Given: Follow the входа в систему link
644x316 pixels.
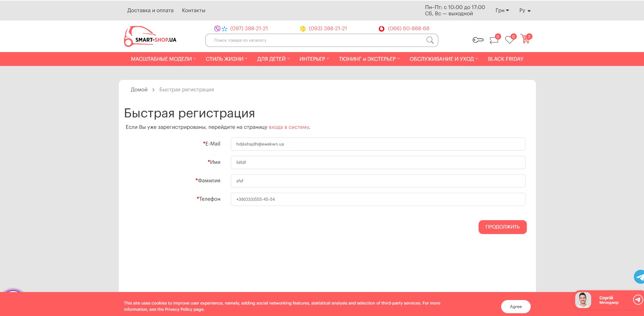Looking at the screenshot, I should 289,127.
